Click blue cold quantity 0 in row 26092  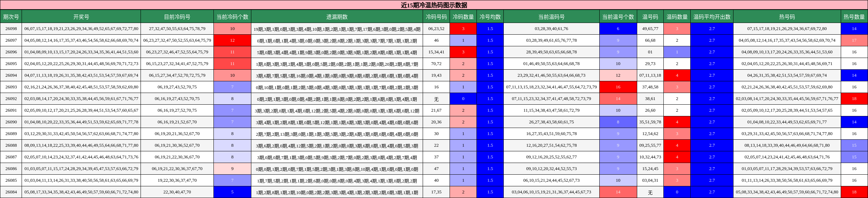(x=463, y=99)
